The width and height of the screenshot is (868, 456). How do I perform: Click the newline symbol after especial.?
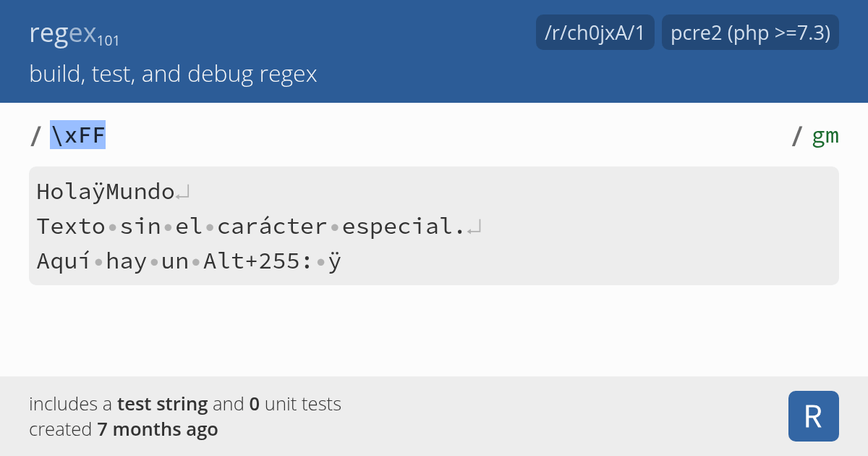pos(474,225)
